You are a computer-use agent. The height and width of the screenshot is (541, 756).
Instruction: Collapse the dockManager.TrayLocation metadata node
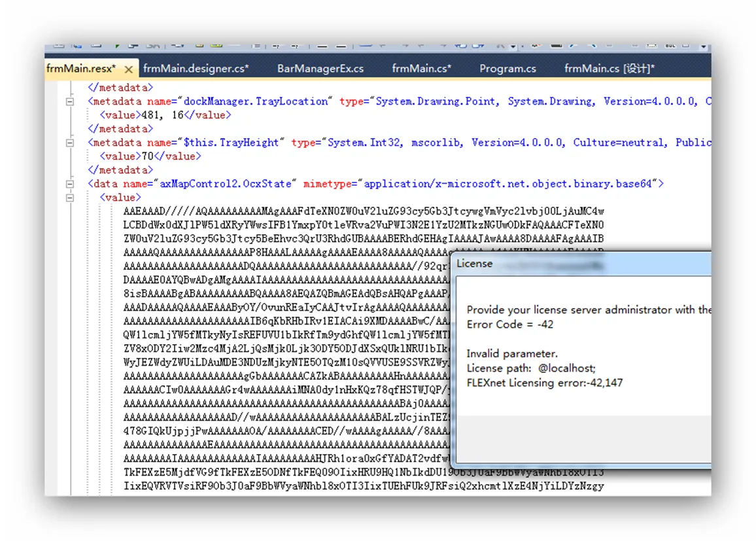click(69, 101)
